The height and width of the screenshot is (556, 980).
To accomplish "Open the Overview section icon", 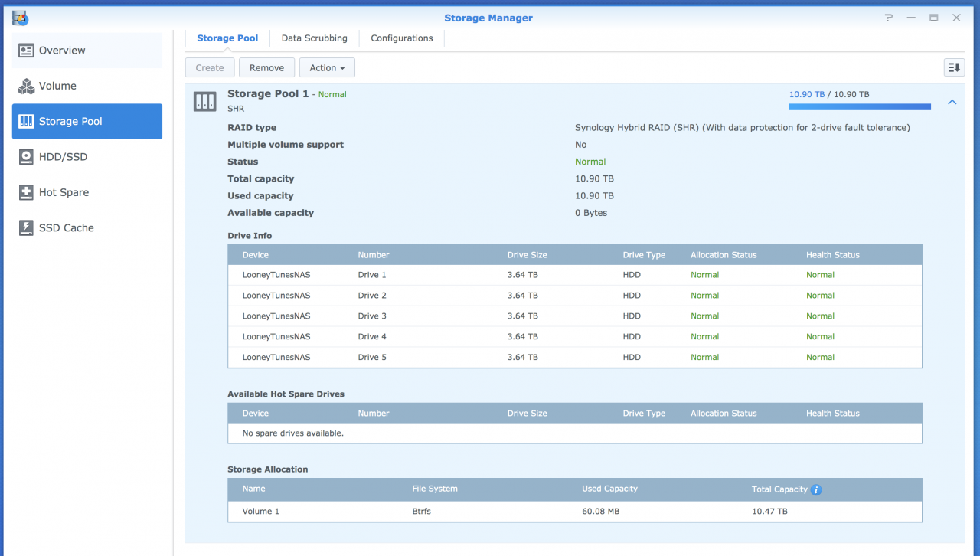I will coord(27,51).
